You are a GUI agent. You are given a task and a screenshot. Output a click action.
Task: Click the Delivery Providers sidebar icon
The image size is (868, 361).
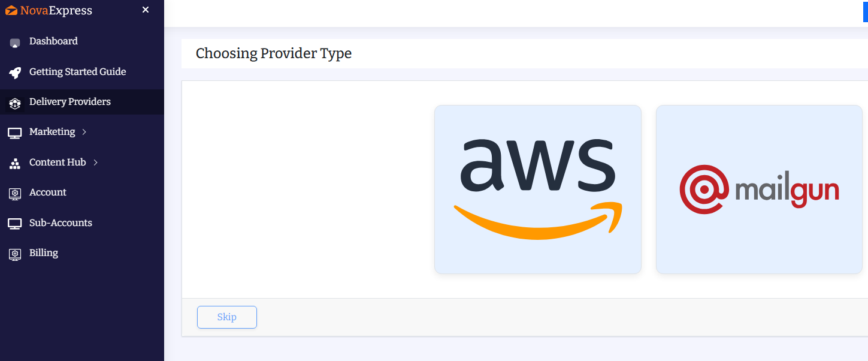click(x=15, y=103)
